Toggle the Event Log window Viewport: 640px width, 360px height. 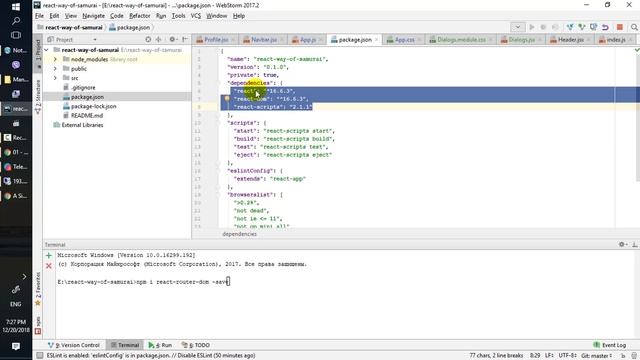[x=610, y=345]
